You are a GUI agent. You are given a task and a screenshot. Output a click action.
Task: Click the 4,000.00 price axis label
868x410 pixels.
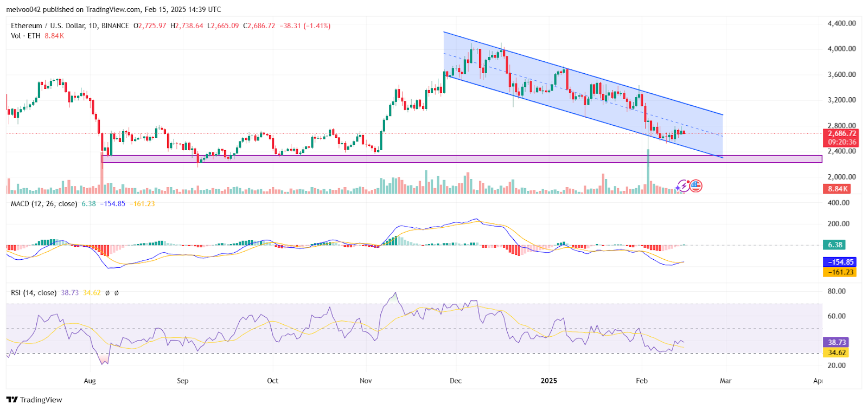pos(841,49)
